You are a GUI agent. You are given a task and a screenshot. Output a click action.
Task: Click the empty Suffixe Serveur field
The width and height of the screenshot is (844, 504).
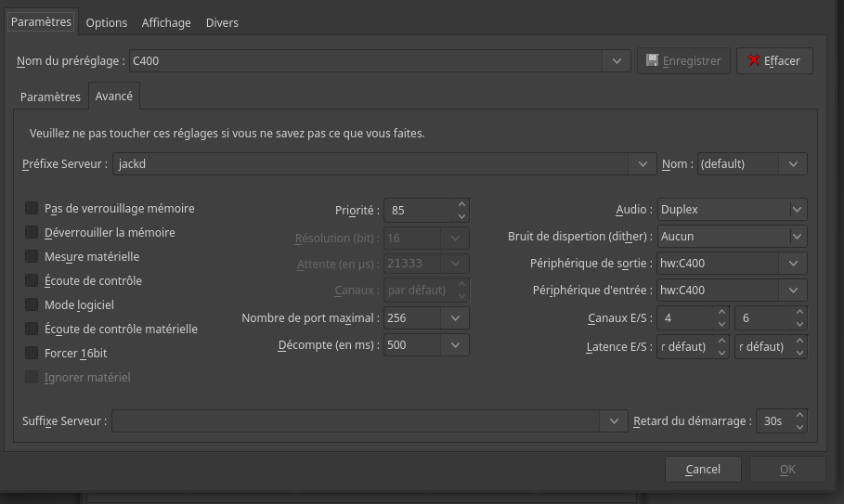(x=357, y=421)
